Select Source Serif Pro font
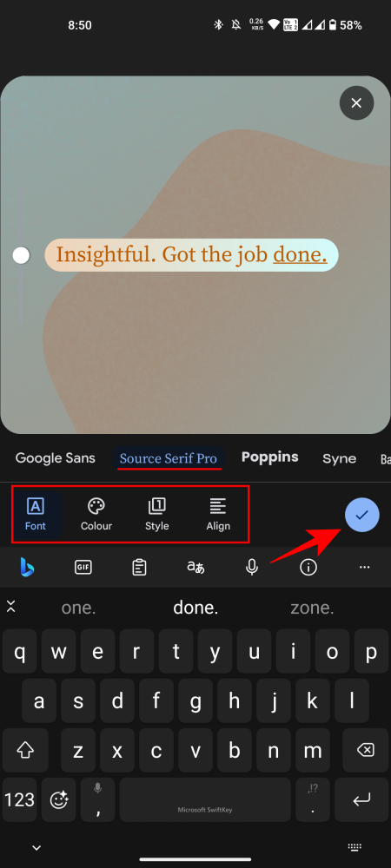Viewport: 391px width, 868px height. (x=169, y=458)
